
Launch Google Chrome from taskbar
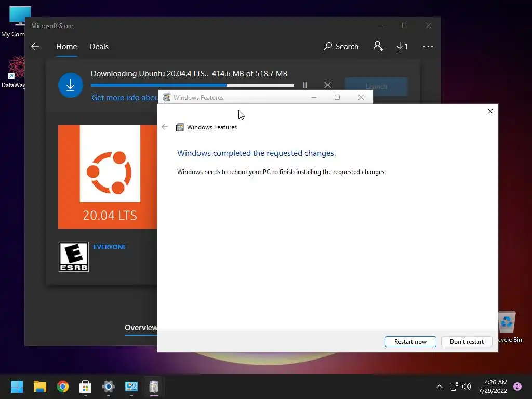[63, 387]
